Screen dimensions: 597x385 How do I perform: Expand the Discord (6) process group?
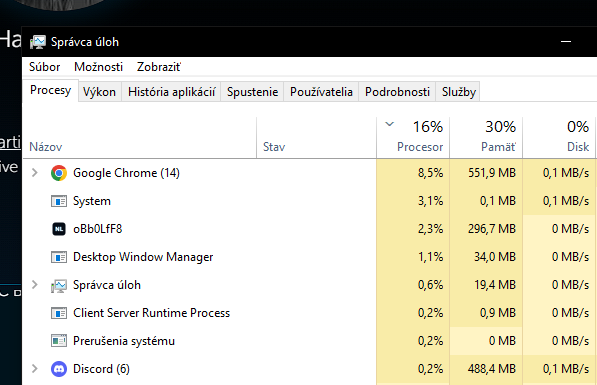tap(35, 369)
